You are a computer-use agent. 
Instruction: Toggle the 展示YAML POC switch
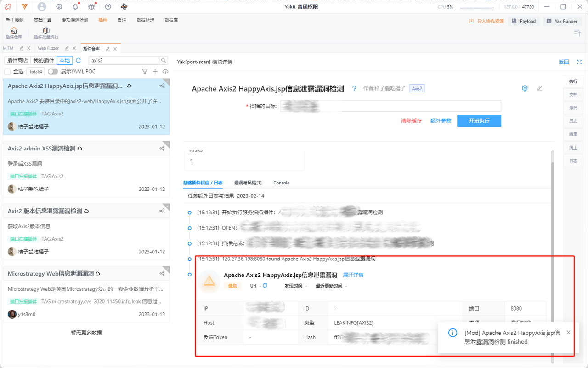point(53,71)
